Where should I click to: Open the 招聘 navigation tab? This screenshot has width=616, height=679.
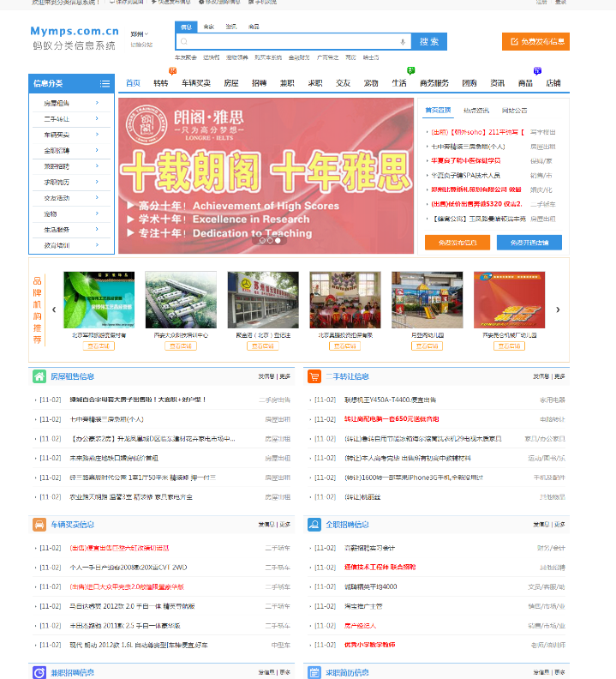(259, 83)
